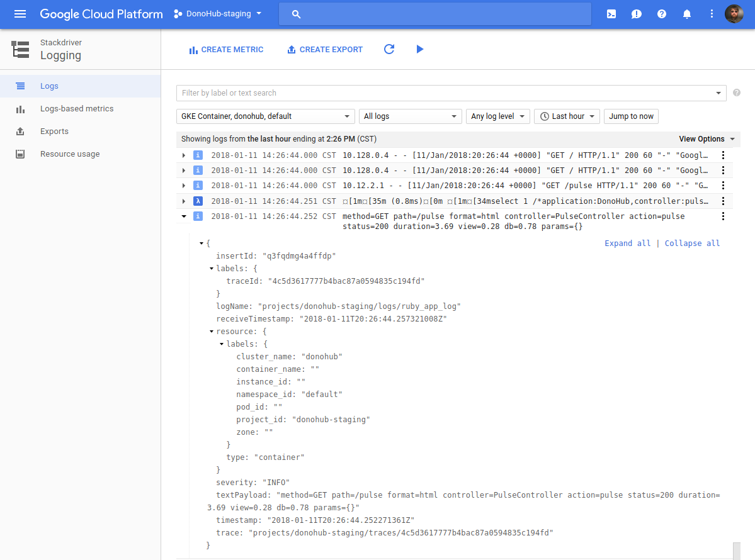
Task: Collapse the resource object node
Action: click(212, 332)
